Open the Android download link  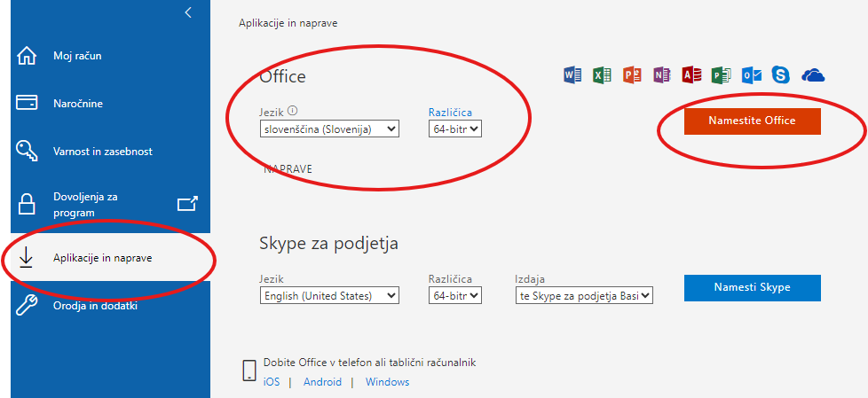coord(322,382)
